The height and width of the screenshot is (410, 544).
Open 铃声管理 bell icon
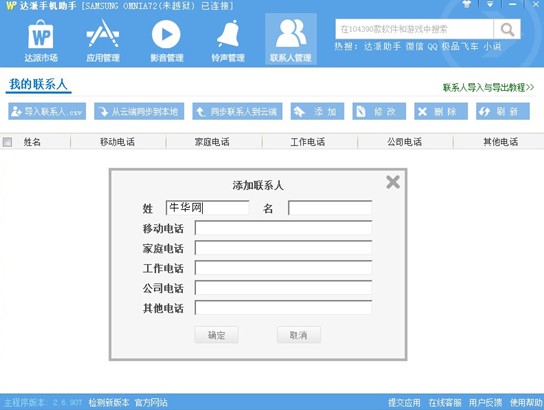click(228, 41)
